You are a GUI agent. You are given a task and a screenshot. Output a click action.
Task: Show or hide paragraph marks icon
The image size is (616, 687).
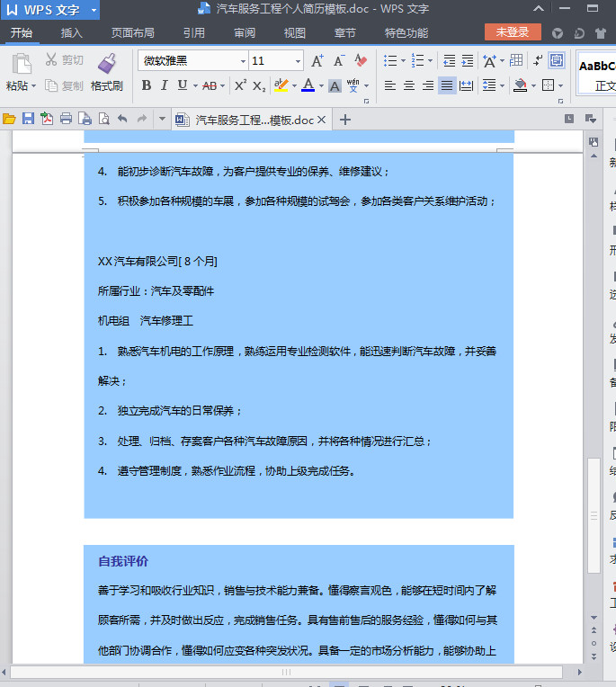[x=538, y=60]
